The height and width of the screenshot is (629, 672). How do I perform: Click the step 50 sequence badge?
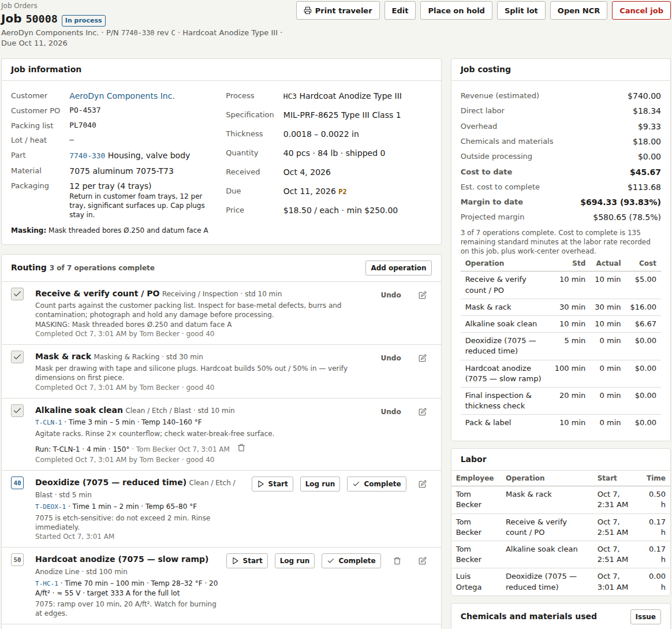[x=17, y=560]
